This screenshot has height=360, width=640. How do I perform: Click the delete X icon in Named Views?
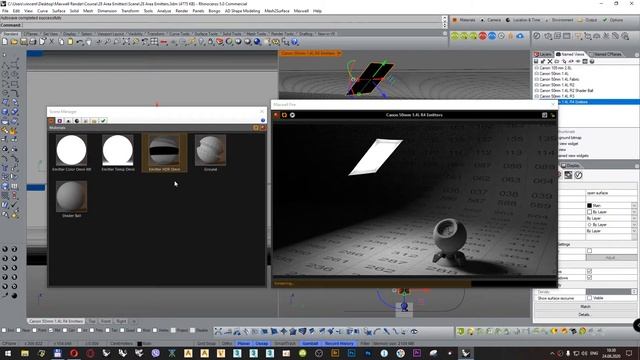tap(550, 61)
